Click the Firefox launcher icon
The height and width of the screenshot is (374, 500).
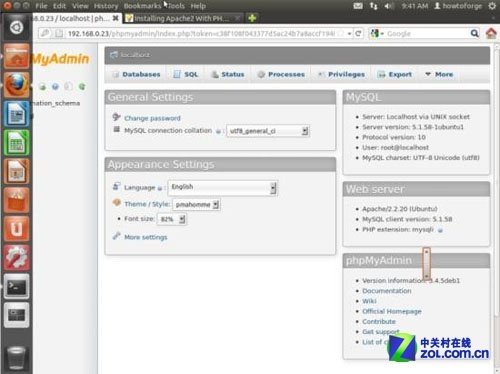pyautogui.click(x=16, y=85)
